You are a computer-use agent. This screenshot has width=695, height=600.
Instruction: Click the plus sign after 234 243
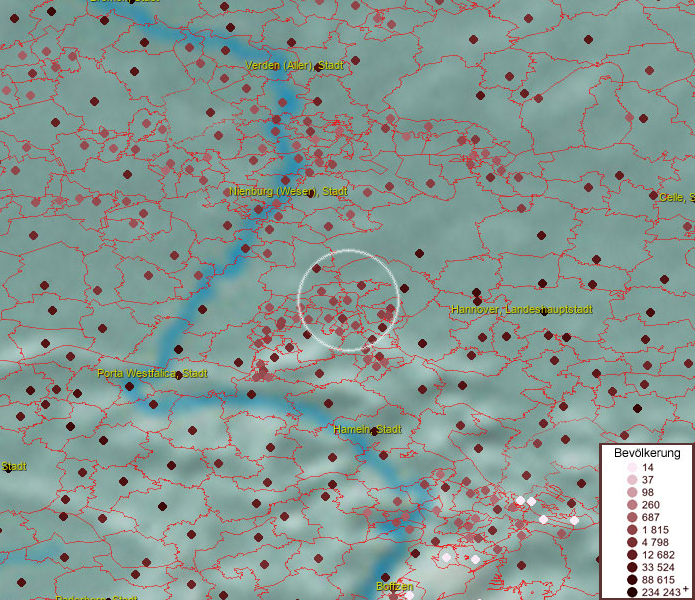point(686,589)
